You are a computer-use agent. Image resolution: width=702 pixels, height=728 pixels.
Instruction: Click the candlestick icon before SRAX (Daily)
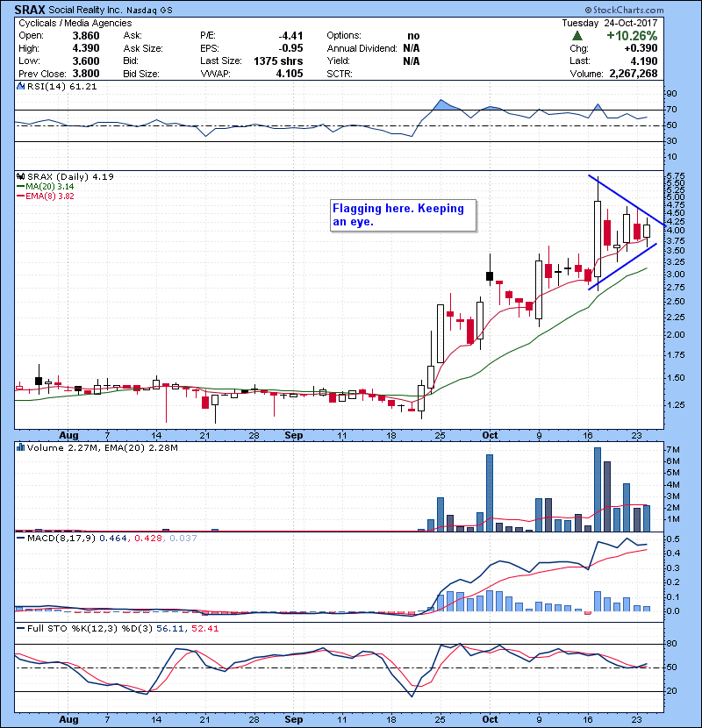click(x=20, y=176)
